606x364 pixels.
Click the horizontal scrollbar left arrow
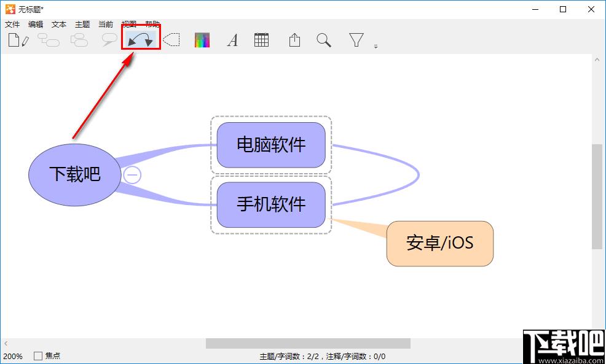(x=6, y=343)
